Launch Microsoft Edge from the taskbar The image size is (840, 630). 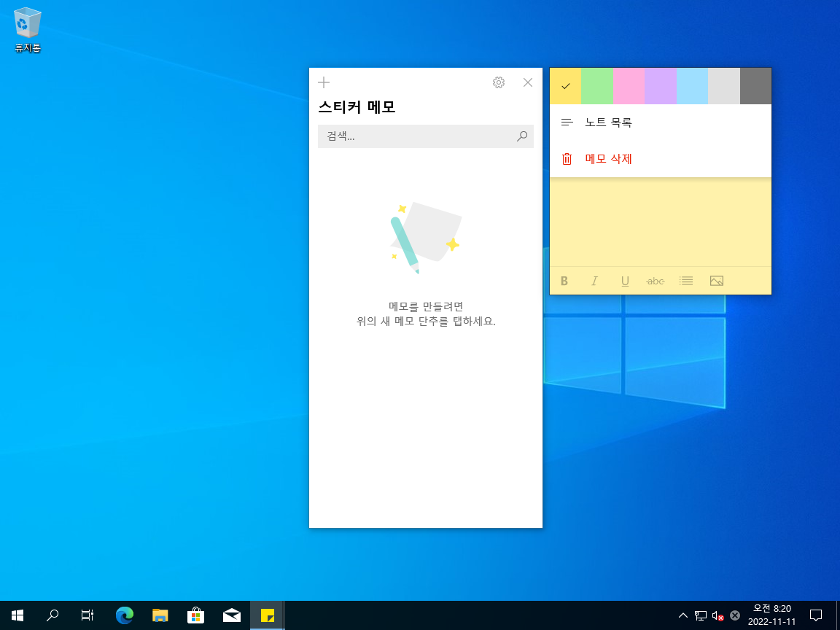tap(124, 615)
